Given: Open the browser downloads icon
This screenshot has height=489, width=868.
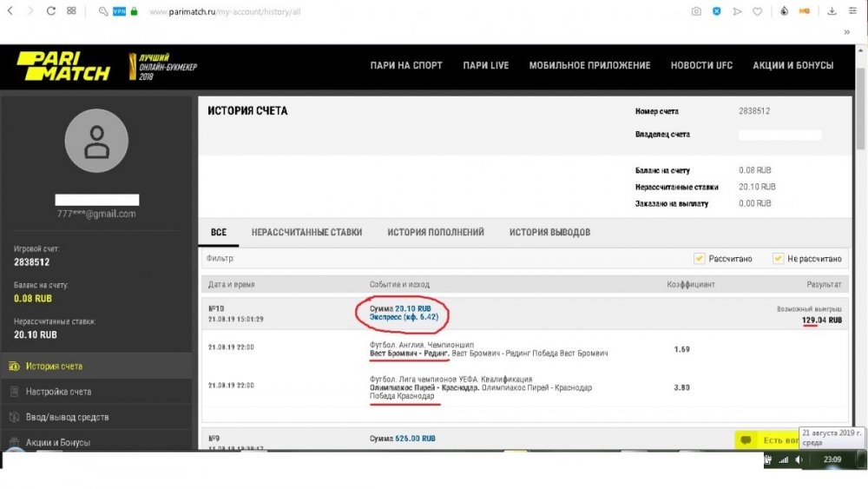Looking at the screenshot, I should pyautogui.click(x=832, y=11).
